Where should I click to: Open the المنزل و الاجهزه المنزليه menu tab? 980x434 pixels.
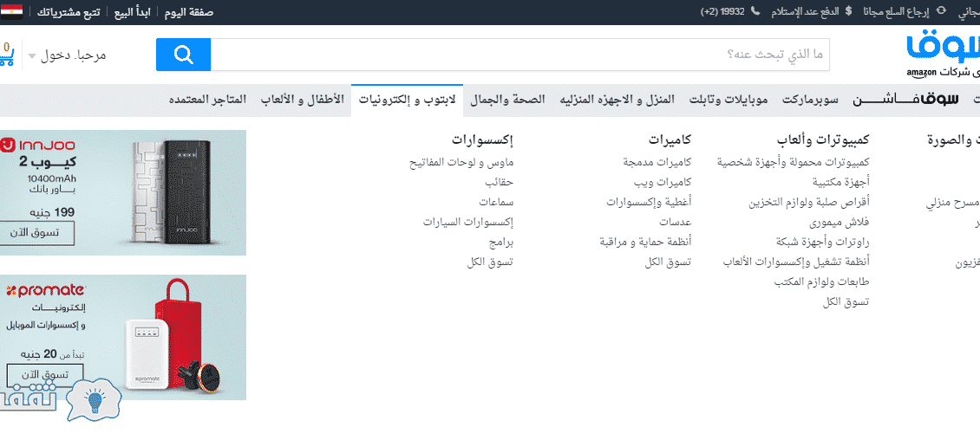[617, 100]
